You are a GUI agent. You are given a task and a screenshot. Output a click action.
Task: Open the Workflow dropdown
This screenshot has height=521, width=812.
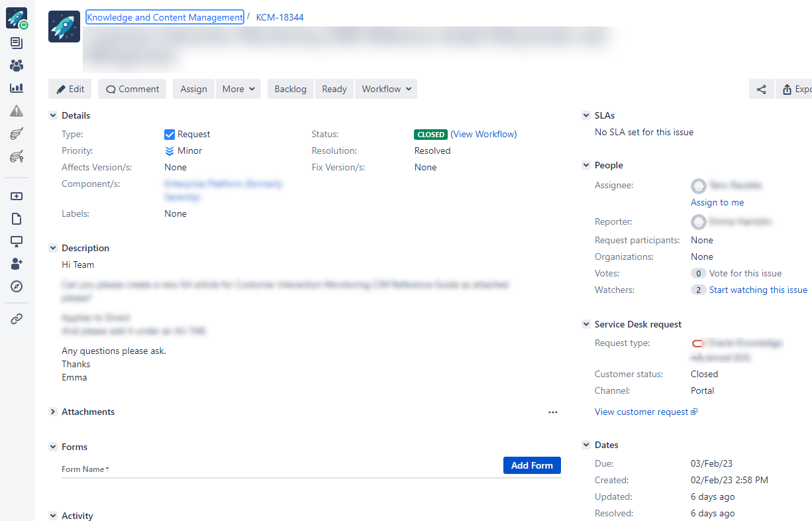click(386, 89)
